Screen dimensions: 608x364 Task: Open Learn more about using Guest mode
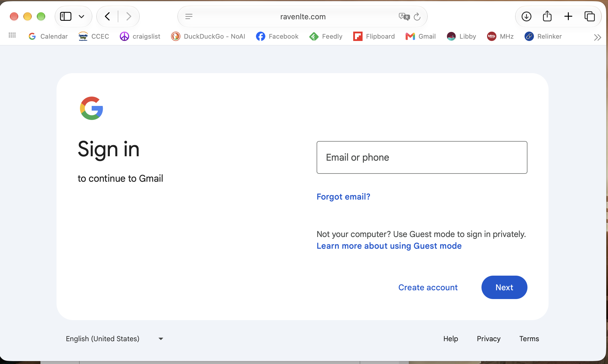[x=389, y=246]
